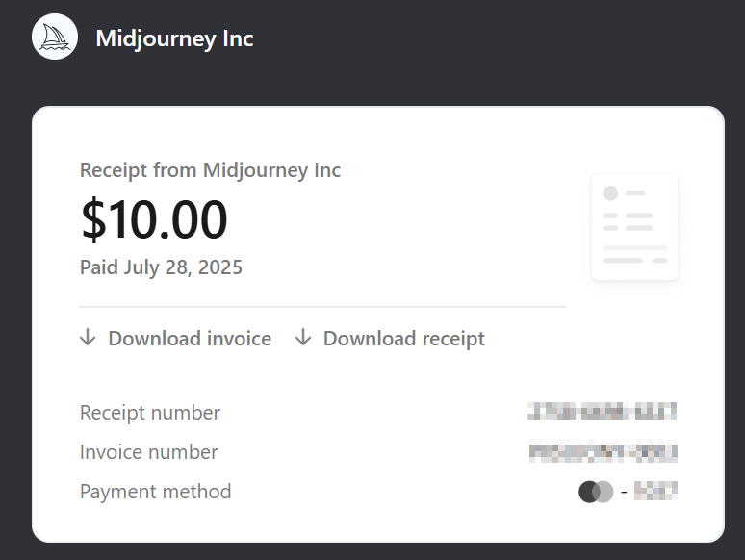Download the invoice via its text link
This screenshot has width=745, height=560.
click(x=190, y=339)
